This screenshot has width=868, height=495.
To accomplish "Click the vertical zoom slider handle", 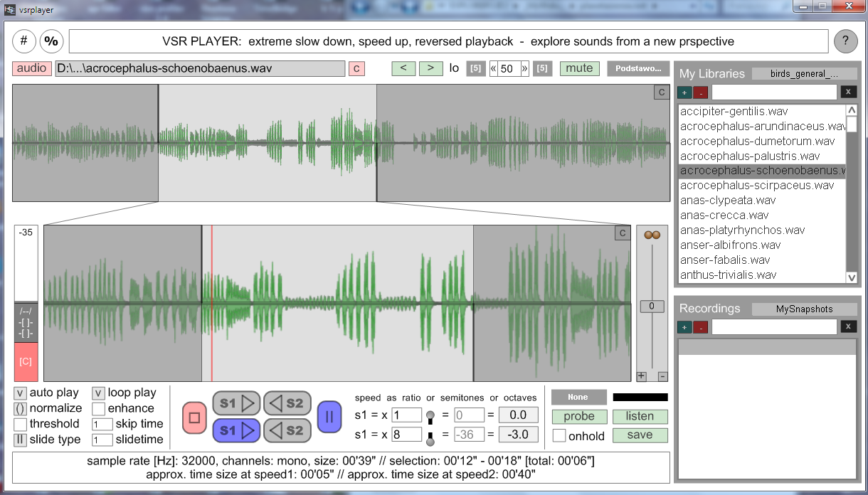I will pos(652,307).
